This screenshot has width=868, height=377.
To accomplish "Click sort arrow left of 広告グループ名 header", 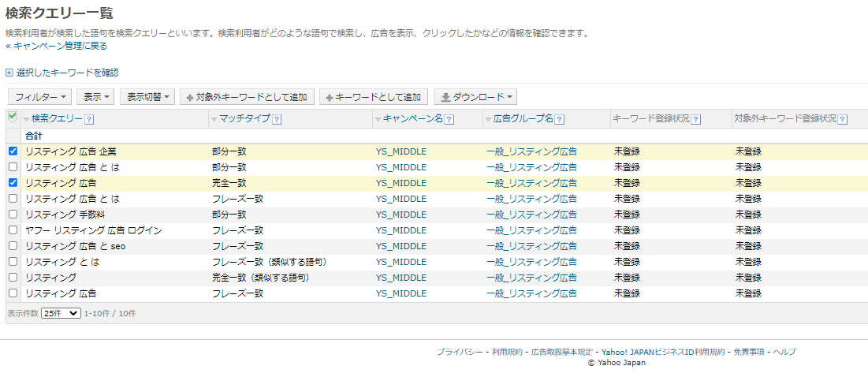I will coord(488,120).
